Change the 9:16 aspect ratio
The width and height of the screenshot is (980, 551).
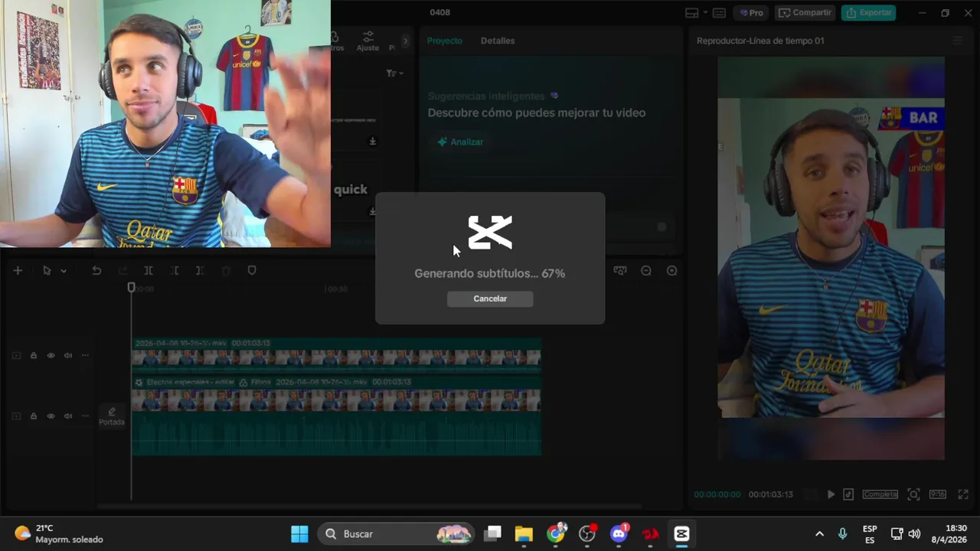[x=938, y=494]
